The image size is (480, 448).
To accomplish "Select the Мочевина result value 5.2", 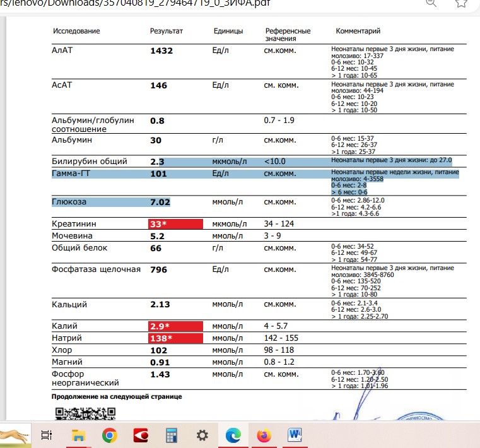I will [x=157, y=237].
